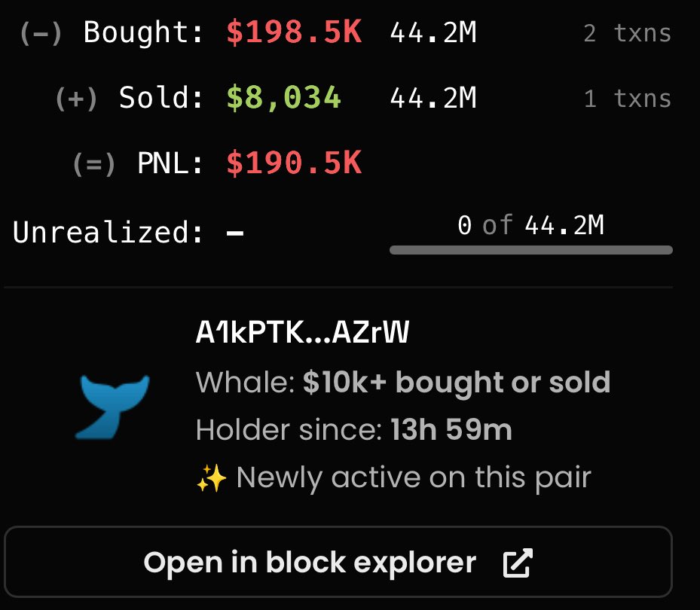This screenshot has width=700, height=610.
Task: Open in block explorer
Action: click(x=338, y=562)
